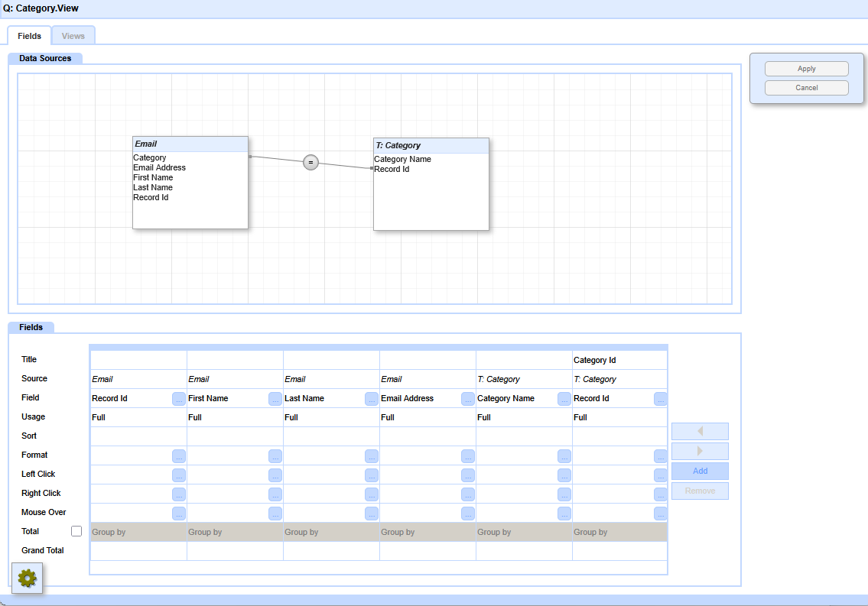This screenshot has width=868, height=606.
Task: Open field picker for Category Name column
Action: coord(564,398)
